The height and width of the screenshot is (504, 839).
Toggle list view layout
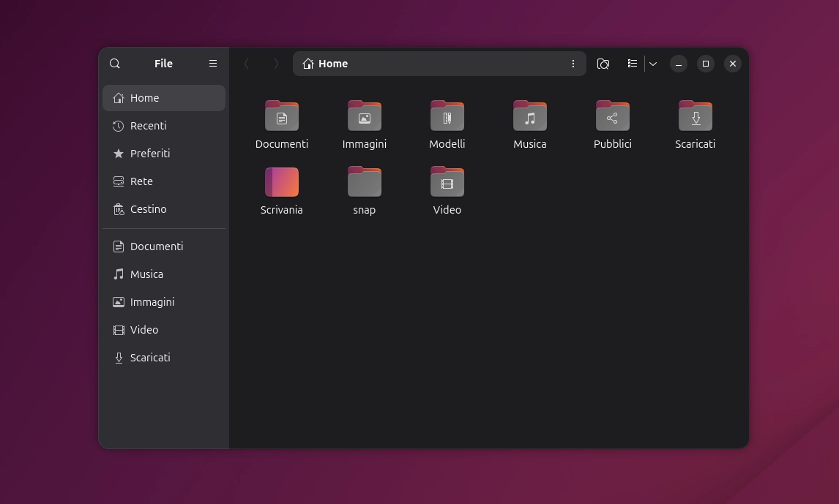632,64
